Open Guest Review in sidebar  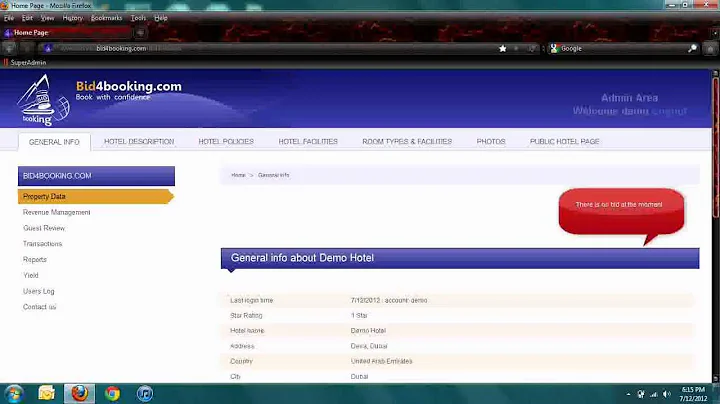(44, 228)
